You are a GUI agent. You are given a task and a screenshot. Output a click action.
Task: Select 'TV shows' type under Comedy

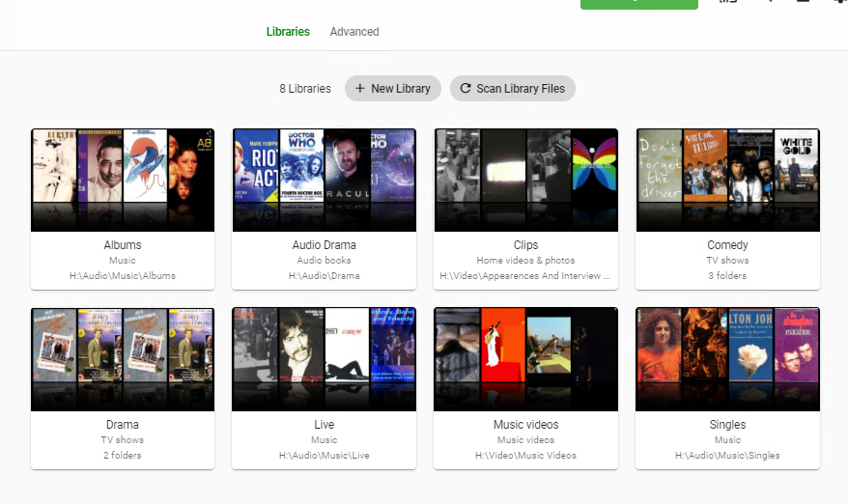[728, 261]
